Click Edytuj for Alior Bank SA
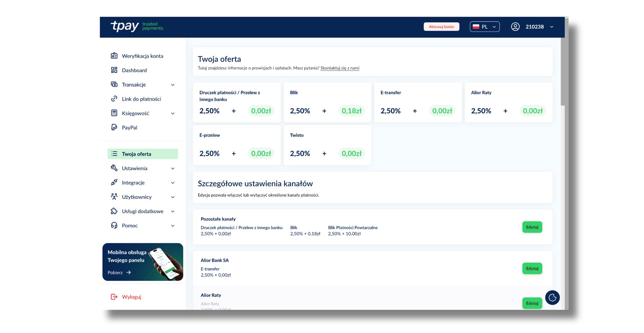The image size is (644, 333). pos(532,268)
